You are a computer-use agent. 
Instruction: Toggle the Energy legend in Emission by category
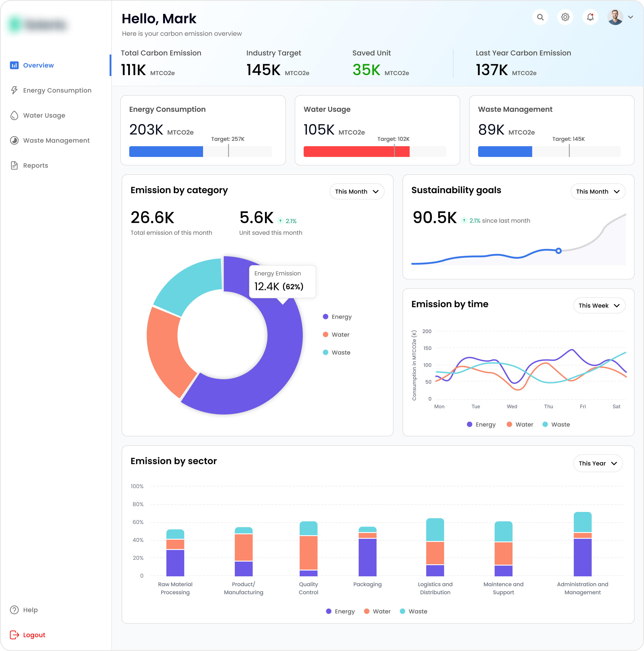(337, 316)
